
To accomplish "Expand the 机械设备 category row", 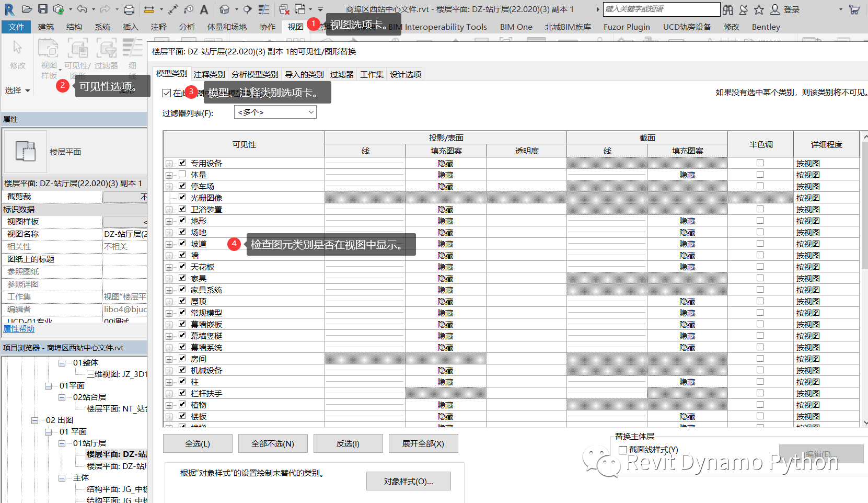I will (169, 371).
